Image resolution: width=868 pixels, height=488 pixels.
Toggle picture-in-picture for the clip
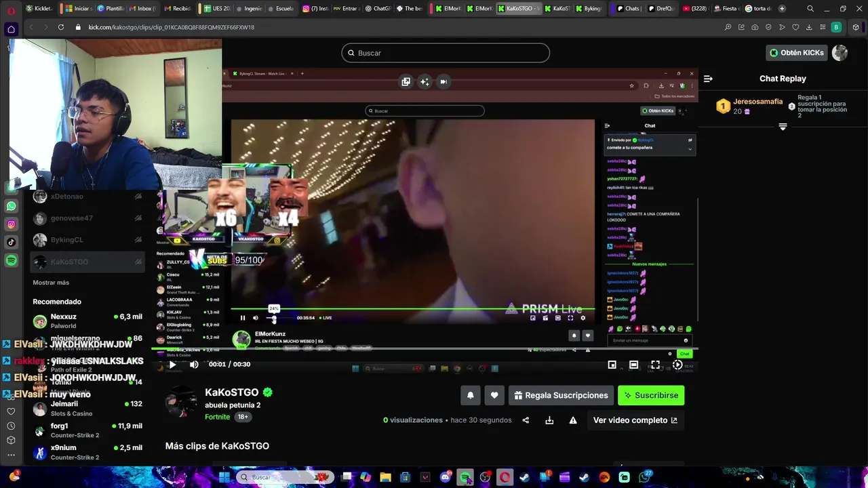pos(612,365)
